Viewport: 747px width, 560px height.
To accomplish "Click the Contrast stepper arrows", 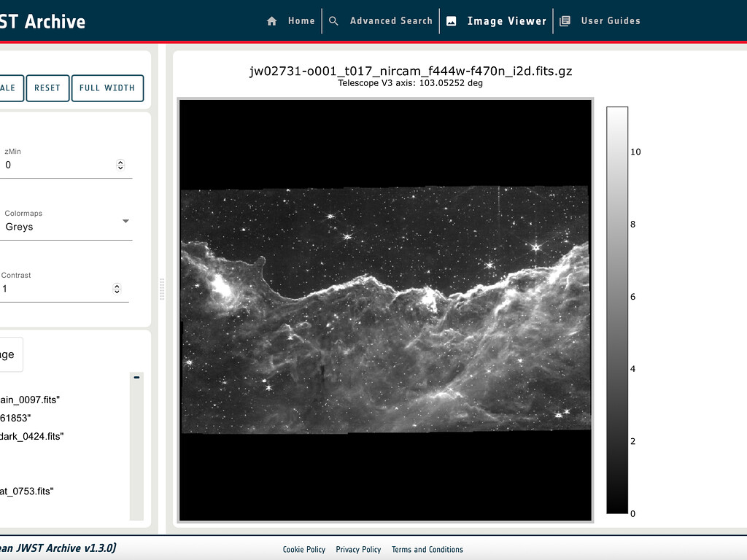I will (117, 289).
